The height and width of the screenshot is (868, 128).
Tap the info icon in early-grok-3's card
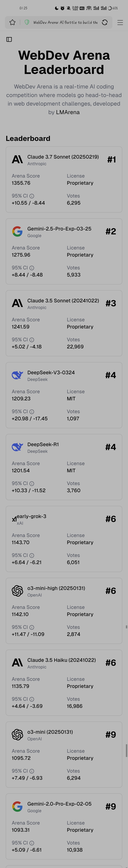pyautogui.click(x=32, y=555)
